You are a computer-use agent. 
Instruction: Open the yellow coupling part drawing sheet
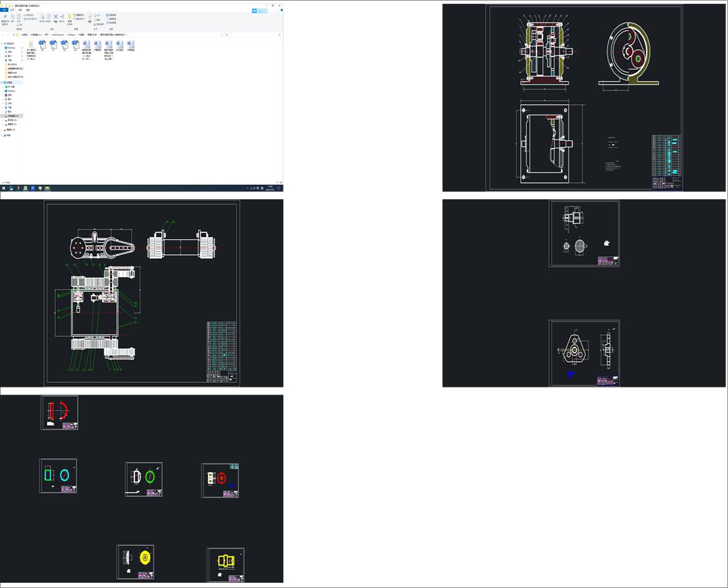pyautogui.click(x=225, y=565)
